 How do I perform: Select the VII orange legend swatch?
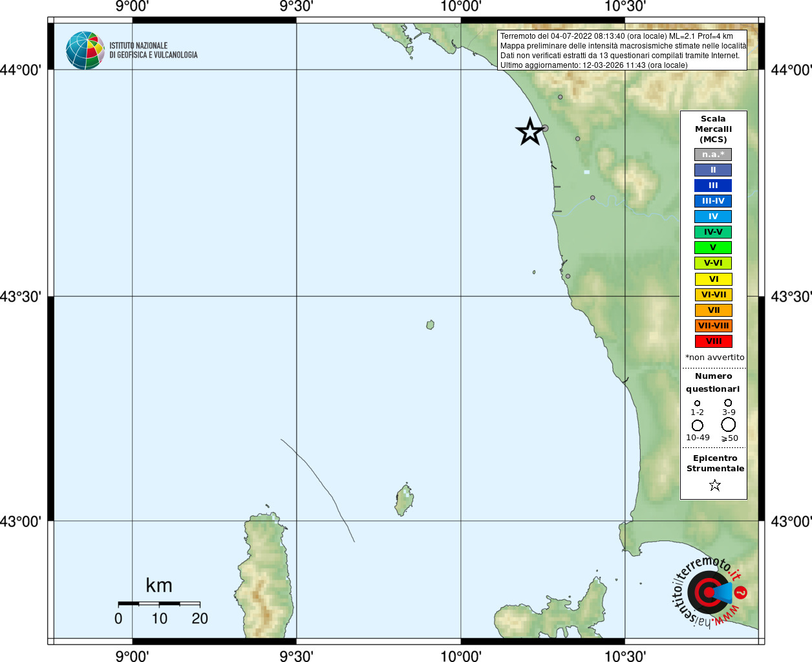coord(713,310)
